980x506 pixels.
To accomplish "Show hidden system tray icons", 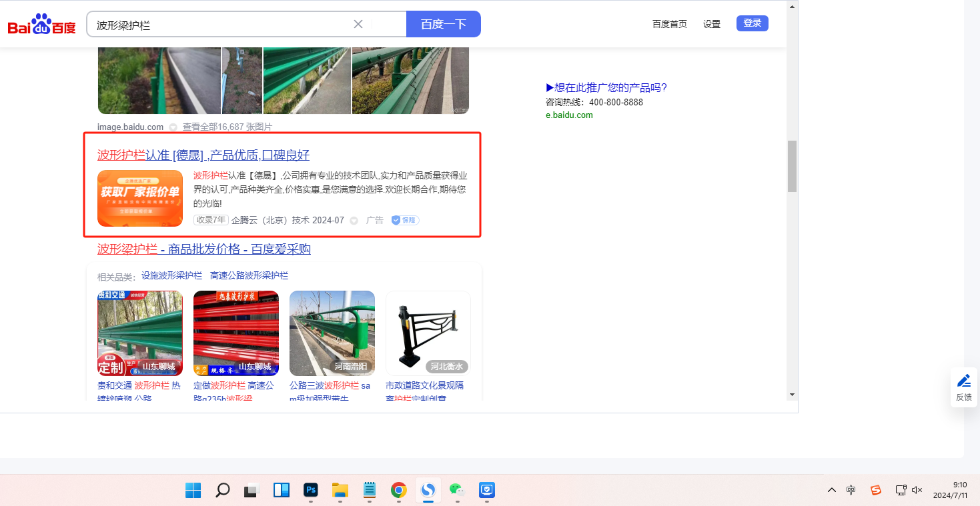I will (831, 490).
